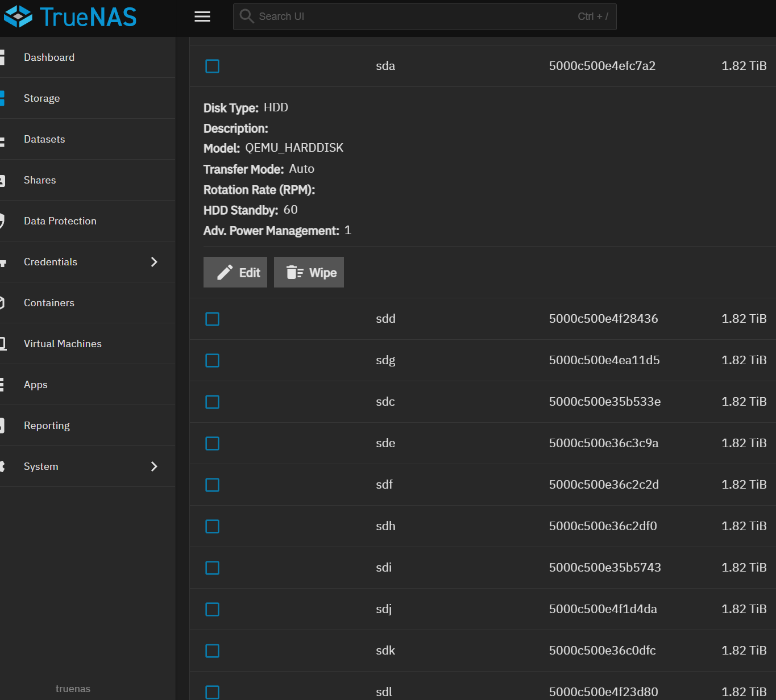Click the TrueNAS logo icon
Image resolution: width=776 pixels, height=700 pixels.
[x=18, y=16]
